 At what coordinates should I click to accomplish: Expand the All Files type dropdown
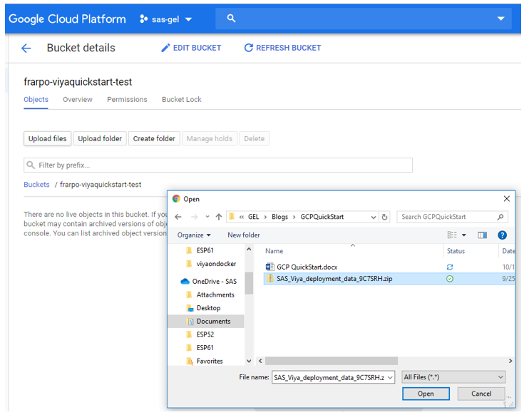(453, 377)
